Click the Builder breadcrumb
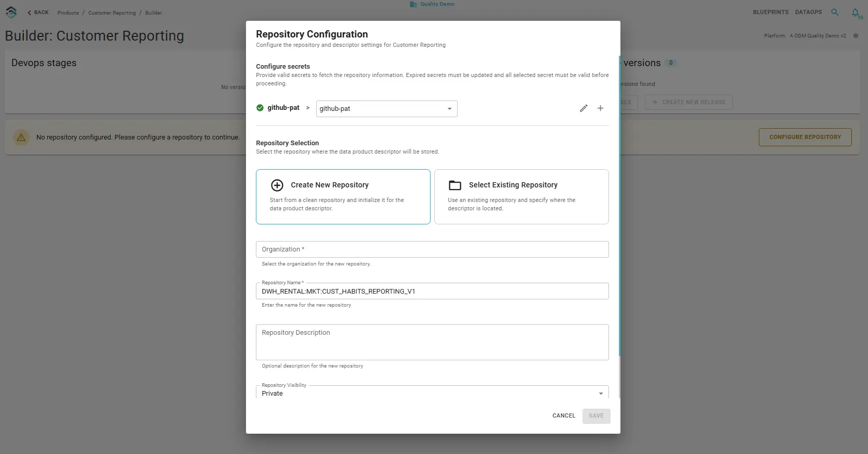Viewport: 868px width, 454px height. coord(153,12)
